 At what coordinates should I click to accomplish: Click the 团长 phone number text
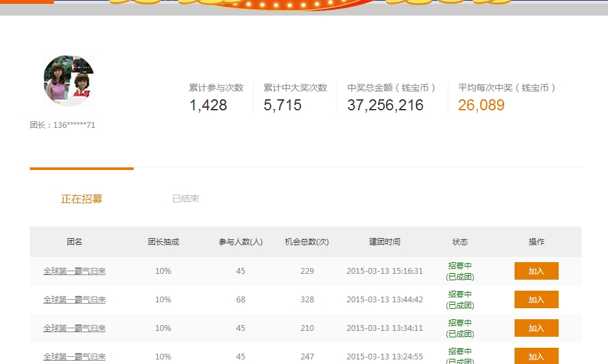pyautogui.click(x=63, y=125)
